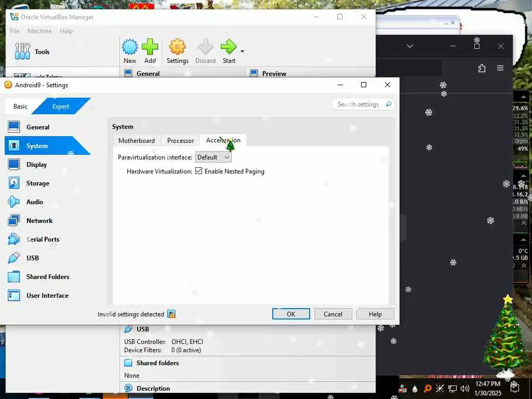The height and width of the screenshot is (399, 532).
Task: Expand the chevron in dark window title bar
Action: [410, 46]
